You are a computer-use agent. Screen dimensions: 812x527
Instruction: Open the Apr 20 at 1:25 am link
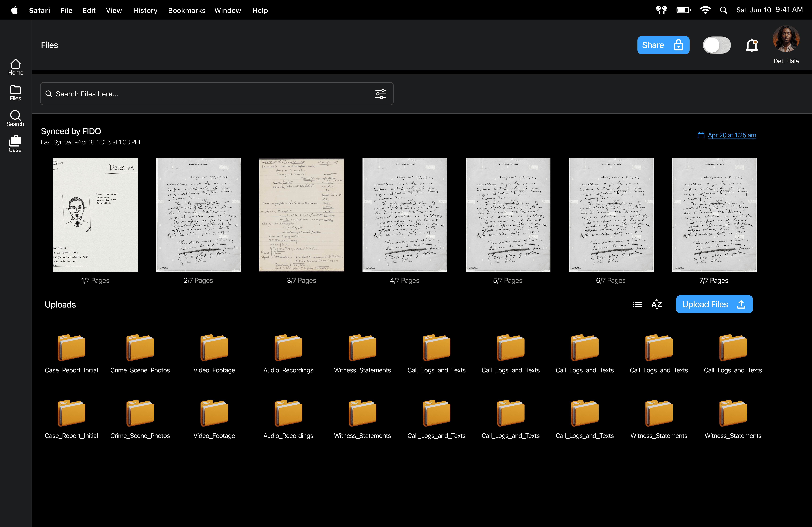point(732,135)
